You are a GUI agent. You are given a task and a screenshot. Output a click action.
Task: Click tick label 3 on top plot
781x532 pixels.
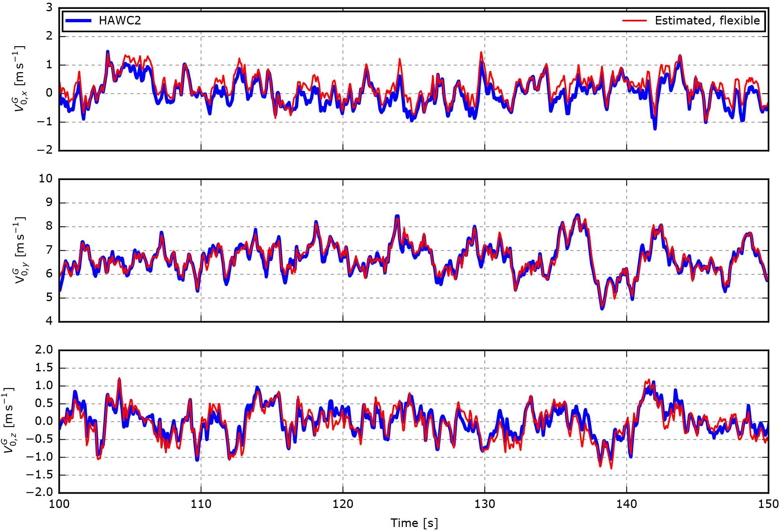click(x=49, y=8)
